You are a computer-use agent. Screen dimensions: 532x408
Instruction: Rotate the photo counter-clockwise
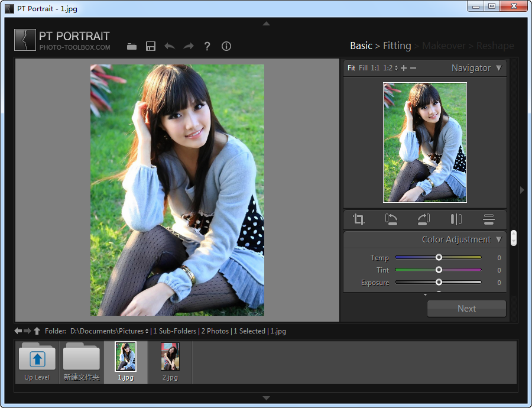coord(391,219)
